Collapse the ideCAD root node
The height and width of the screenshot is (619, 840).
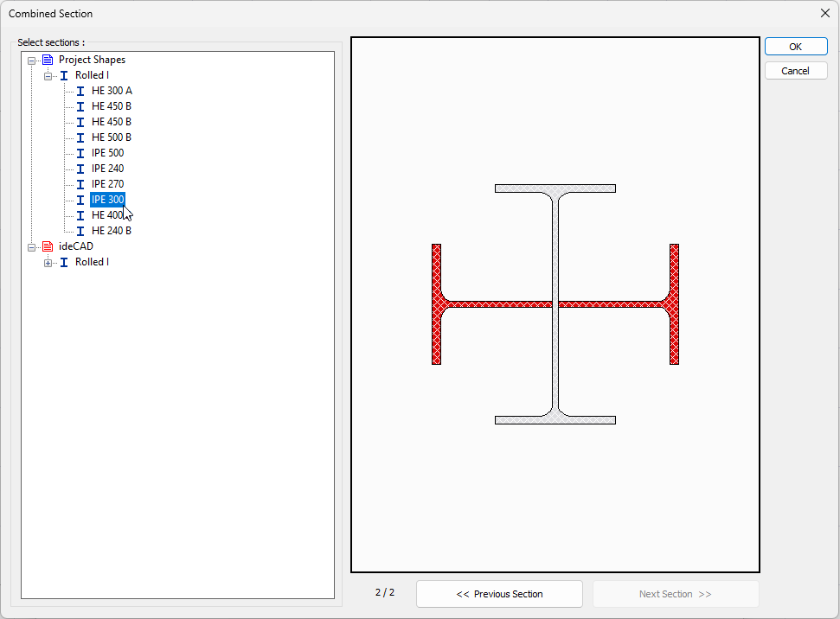[32, 247]
